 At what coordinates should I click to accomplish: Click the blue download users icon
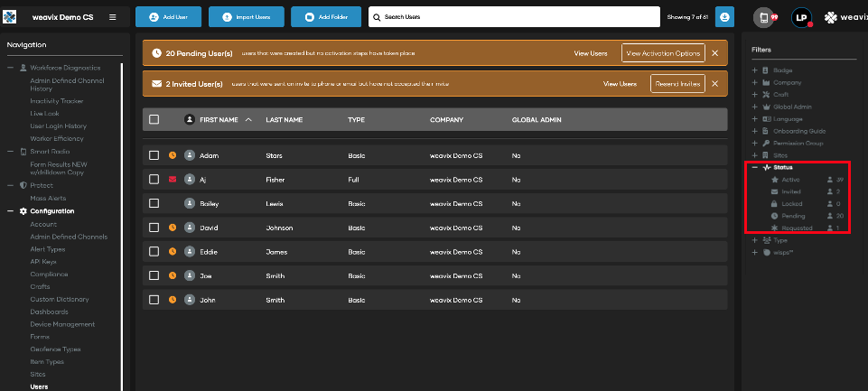point(724,16)
